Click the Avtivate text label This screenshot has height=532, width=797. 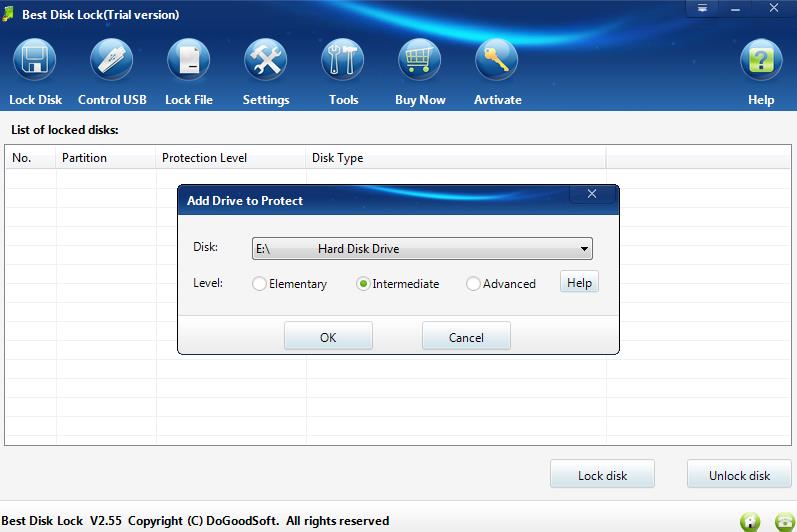(x=498, y=100)
